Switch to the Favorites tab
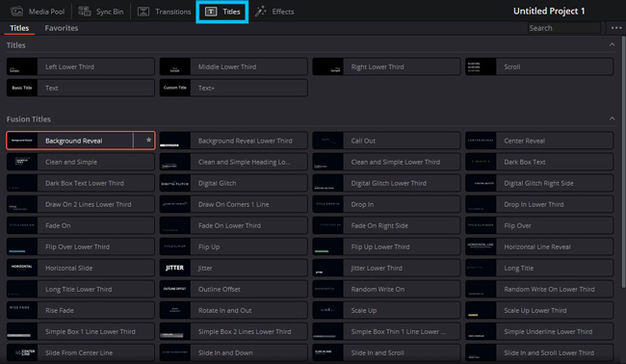 point(61,28)
